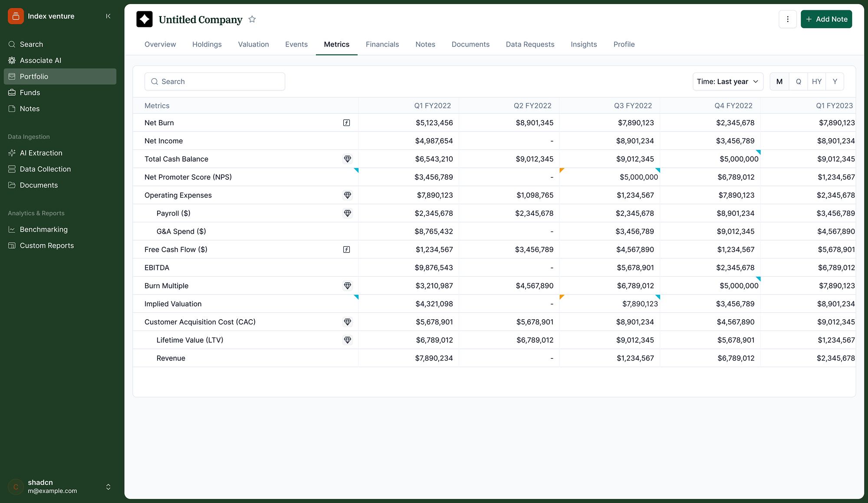The width and height of the screenshot is (868, 503).
Task: Open Associate AI in the sidebar
Action: click(60, 60)
